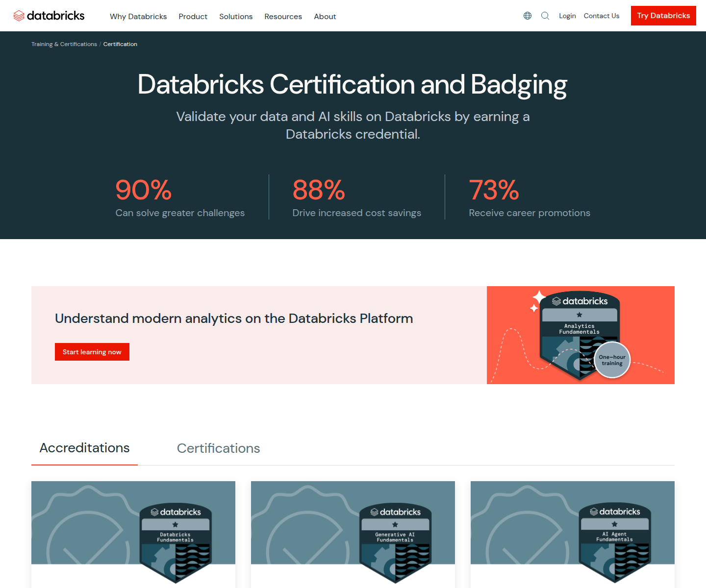
Task: Open the Resources menu
Action: 283,16
